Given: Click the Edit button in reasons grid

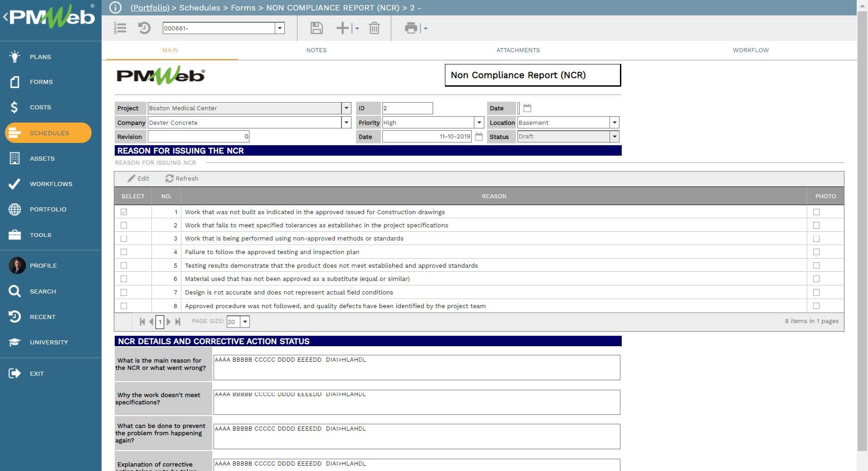Looking at the screenshot, I should coord(139,179).
